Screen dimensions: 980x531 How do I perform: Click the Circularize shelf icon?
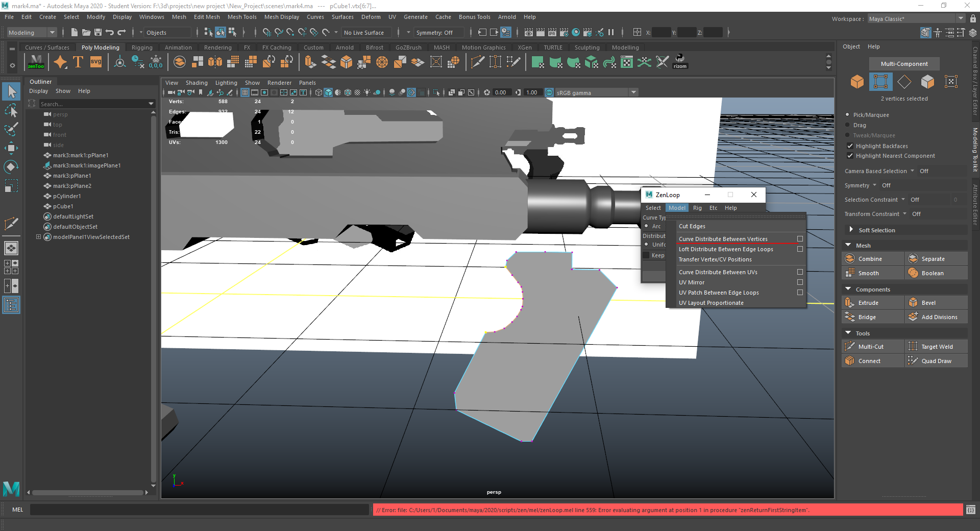point(382,62)
